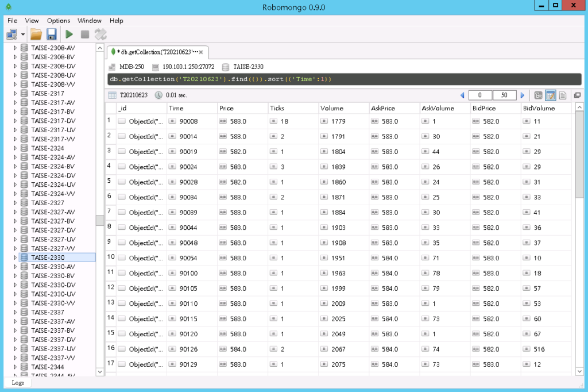Click the Volume column header
The image size is (588, 392).
click(x=344, y=108)
